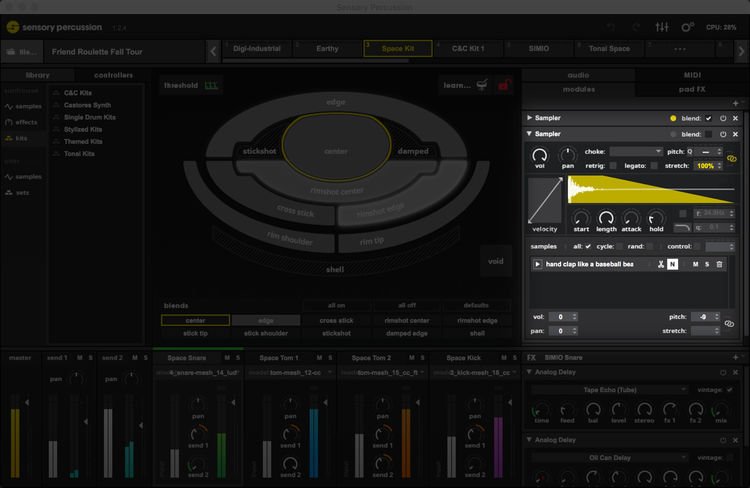This screenshot has height=488, width=750.
Task: Click the scissors icon on hand clap sample
Action: [661, 264]
